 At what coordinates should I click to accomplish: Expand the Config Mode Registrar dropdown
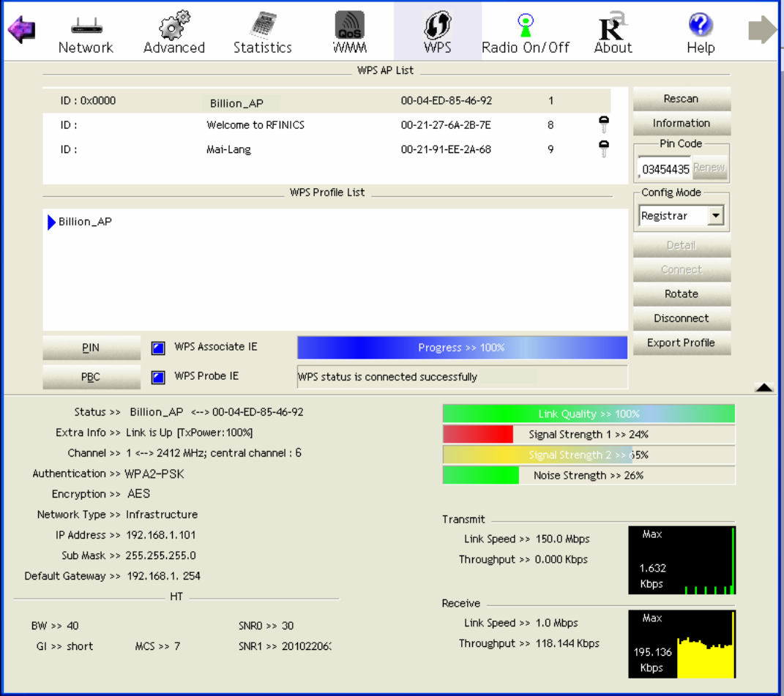(x=716, y=216)
